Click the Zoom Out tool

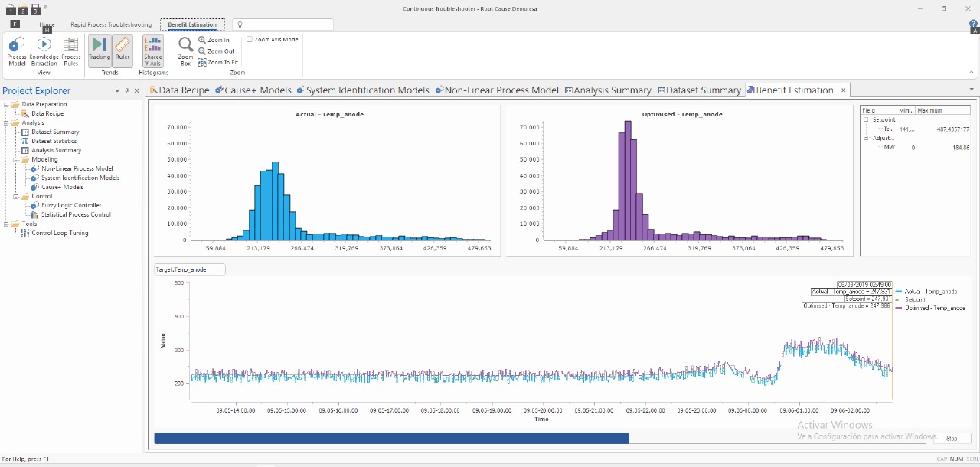pos(216,51)
